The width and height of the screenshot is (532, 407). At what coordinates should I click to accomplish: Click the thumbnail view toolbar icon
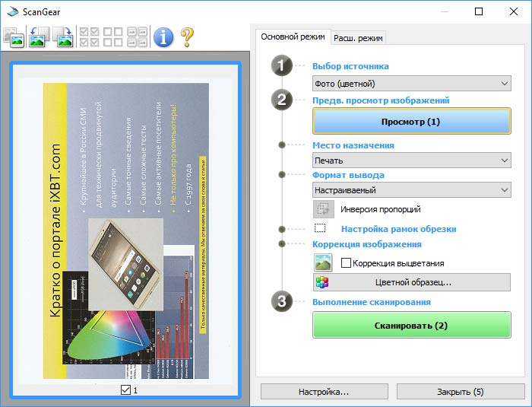tap(14, 37)
